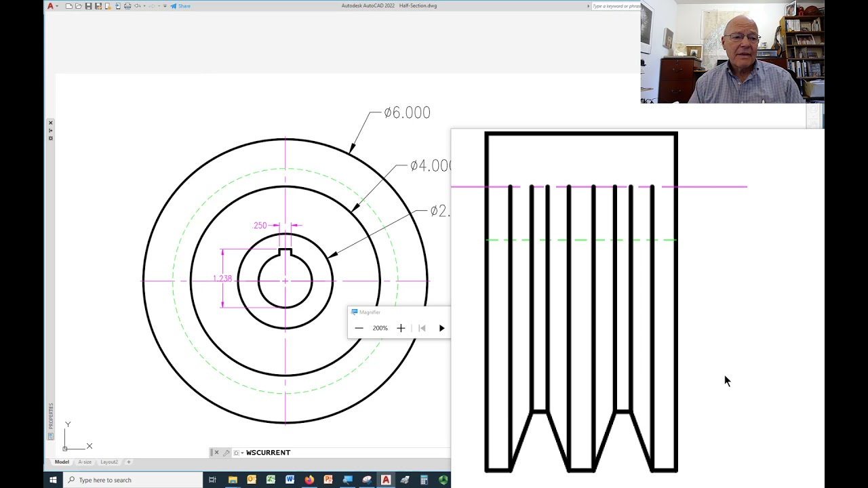
Task: Add a new layout with plus tab
Action: pos(129,462)
